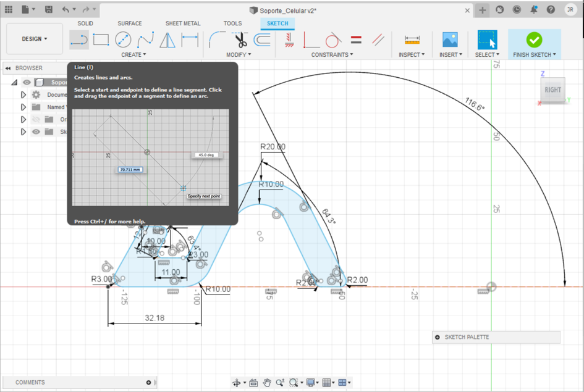Select the Zoom tool in navigation bar

tap(280, 383)
